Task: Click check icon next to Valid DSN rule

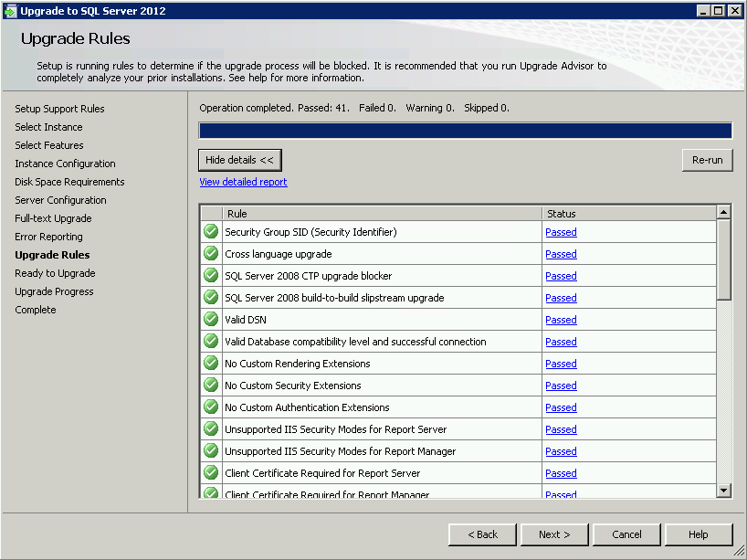Action: pyautogui.click(x=211, y=320)
